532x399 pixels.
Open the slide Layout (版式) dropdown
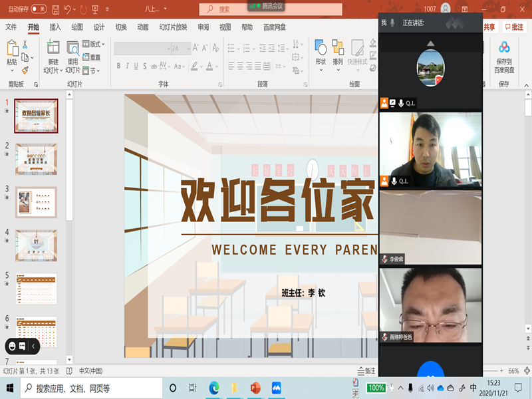tap(96, 45)
